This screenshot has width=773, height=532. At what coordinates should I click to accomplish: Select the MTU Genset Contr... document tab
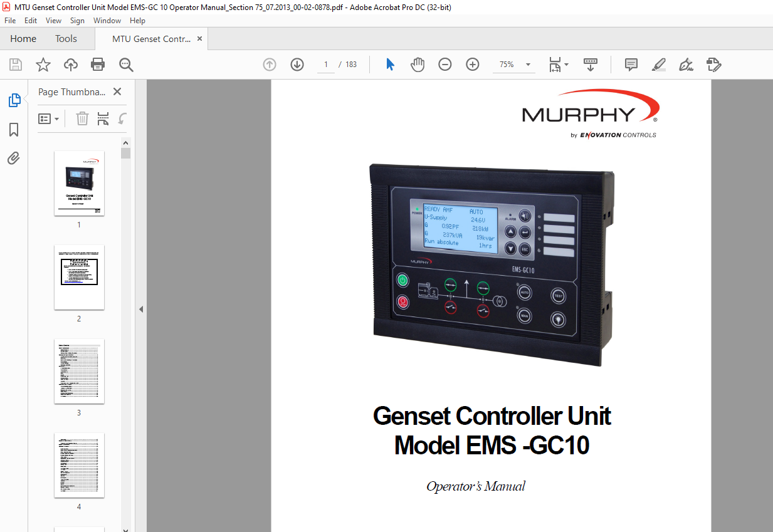pyautogui.click(x=151, y=39)
